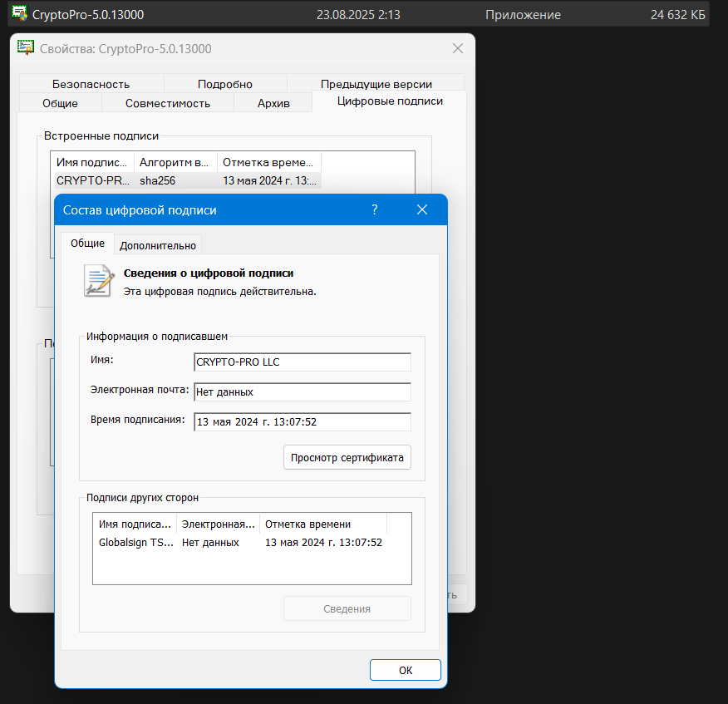This screenshot has height=704, width=728.
Task: Click Отметка времени header in Properties window
Action: click(269, 163)
